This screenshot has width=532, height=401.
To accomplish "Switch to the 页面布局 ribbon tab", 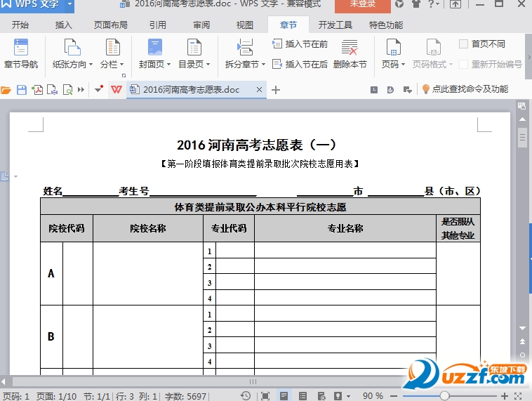I will (111, 25).
